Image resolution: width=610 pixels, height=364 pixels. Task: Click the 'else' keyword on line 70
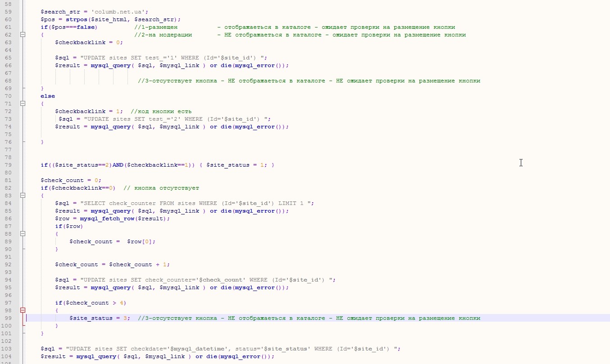point(48,96)
